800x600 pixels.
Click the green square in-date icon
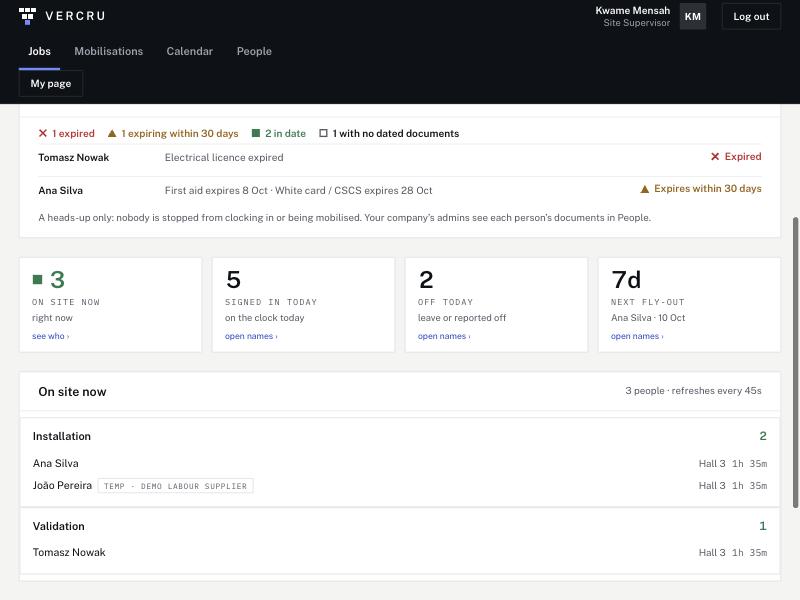point(256,133)
